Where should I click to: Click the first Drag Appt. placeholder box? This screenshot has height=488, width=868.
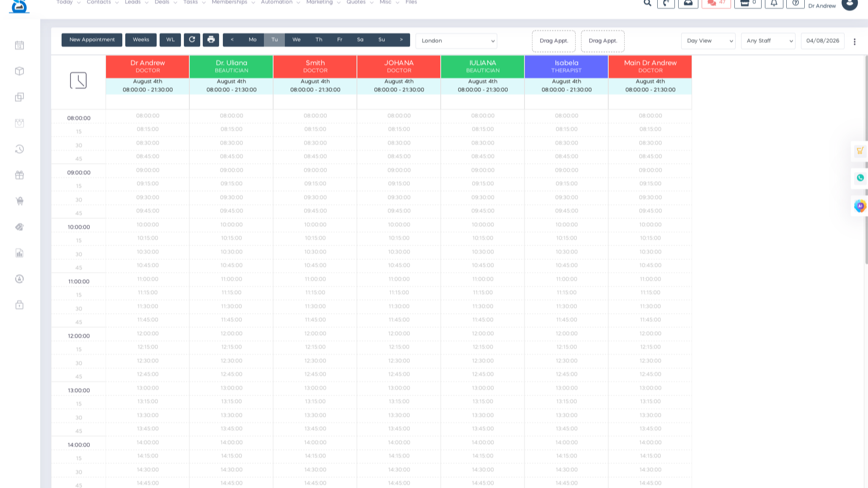click(554, 41)
